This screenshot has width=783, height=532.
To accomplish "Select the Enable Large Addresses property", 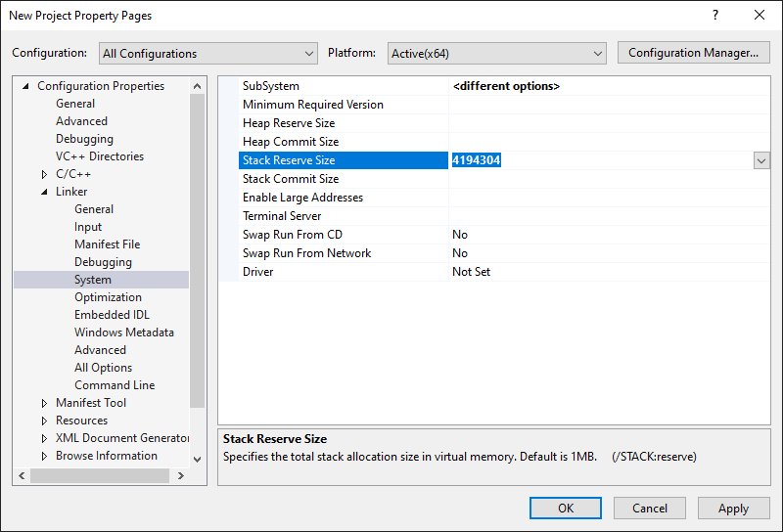I will click(x=302, y=198).
